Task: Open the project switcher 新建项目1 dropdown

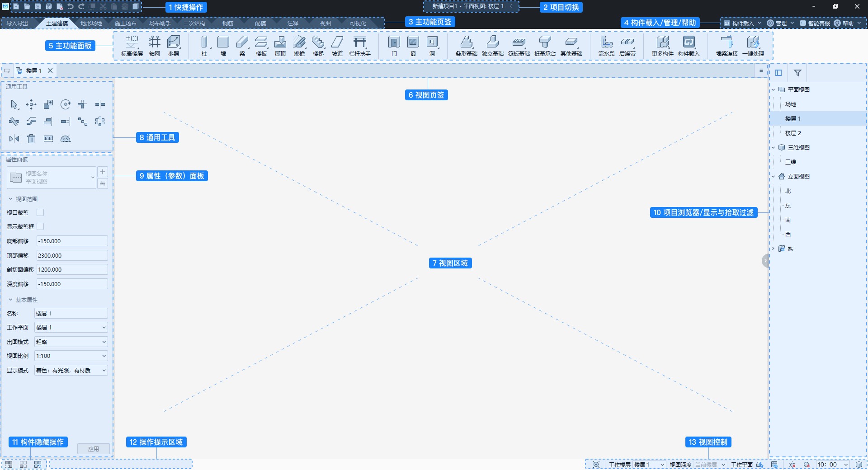Action: (472, 6)
